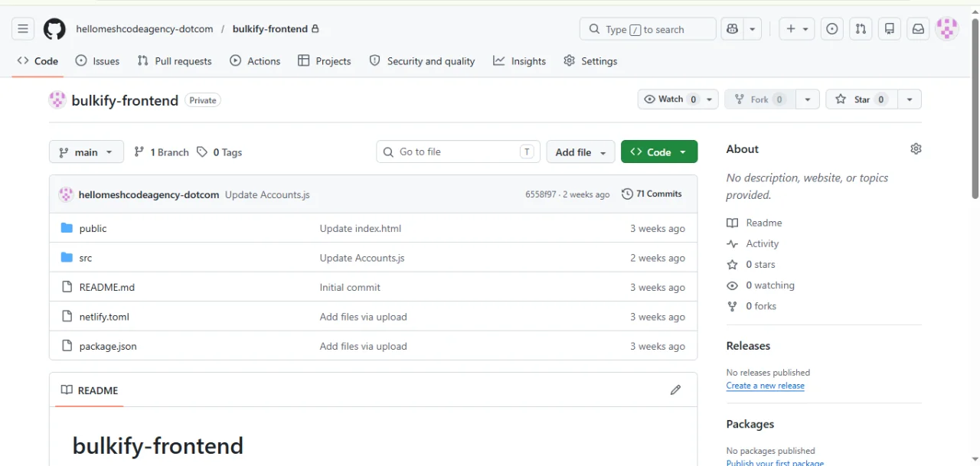Image resolution: width=980 pixels, height=466 pixels.
Task: Expand the Star lists dropdown arrow
Action: coord(909,99)
